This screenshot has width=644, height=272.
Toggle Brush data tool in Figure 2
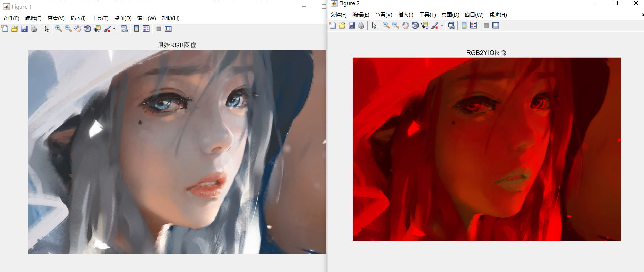click(x=435, y=25)
